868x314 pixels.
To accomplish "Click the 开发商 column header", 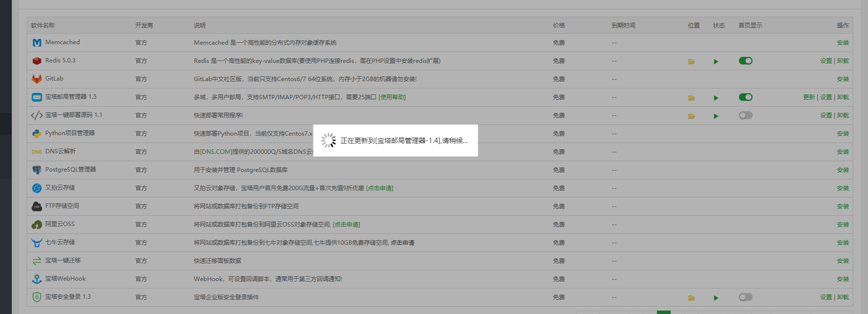I will tap(144, 26).
